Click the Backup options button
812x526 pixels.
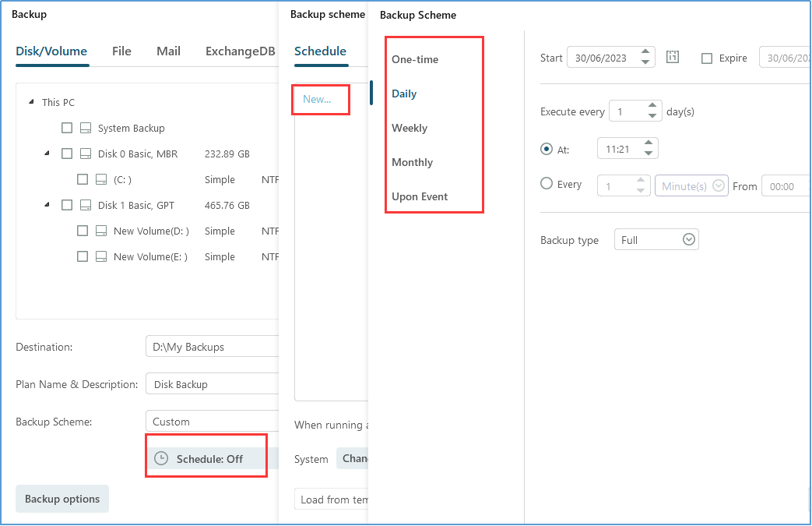point(62,498)
